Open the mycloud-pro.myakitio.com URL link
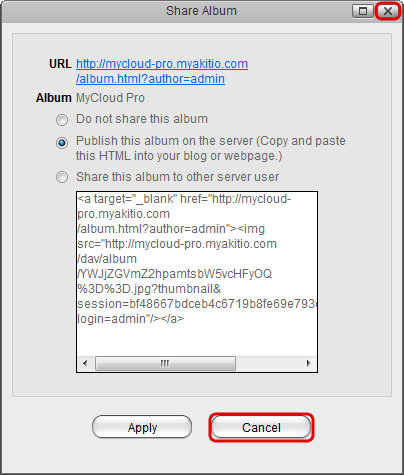This screenshot has width=404, height=475. click(x=162, y=64)
